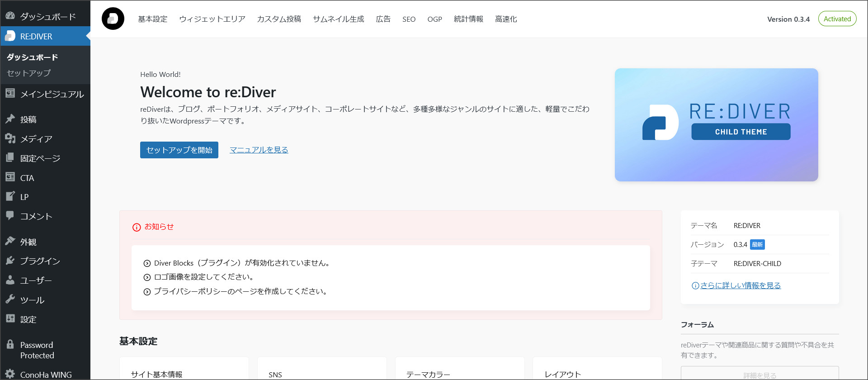
Task: Click the RE:DIVER child theme banner image
Action: pyautogui.click(x=716, y=125)
